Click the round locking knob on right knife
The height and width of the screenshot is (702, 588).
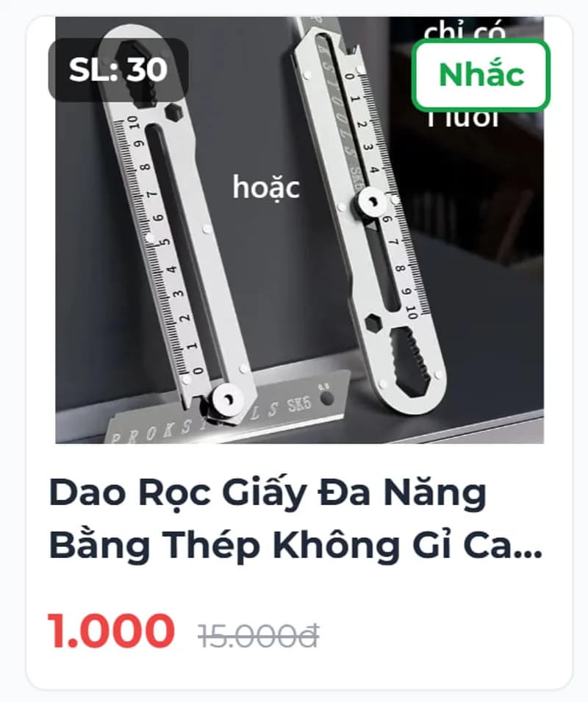[x=373, y=203]
